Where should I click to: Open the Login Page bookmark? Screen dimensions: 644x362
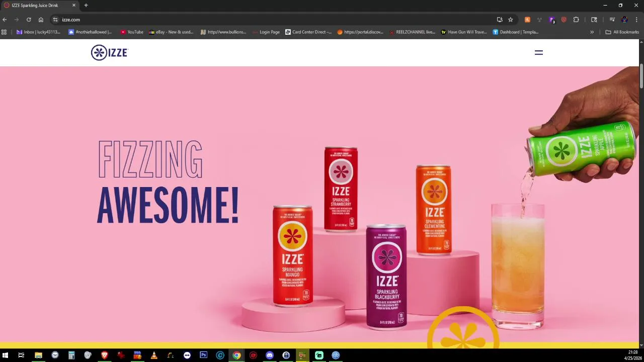coord(266,32)
